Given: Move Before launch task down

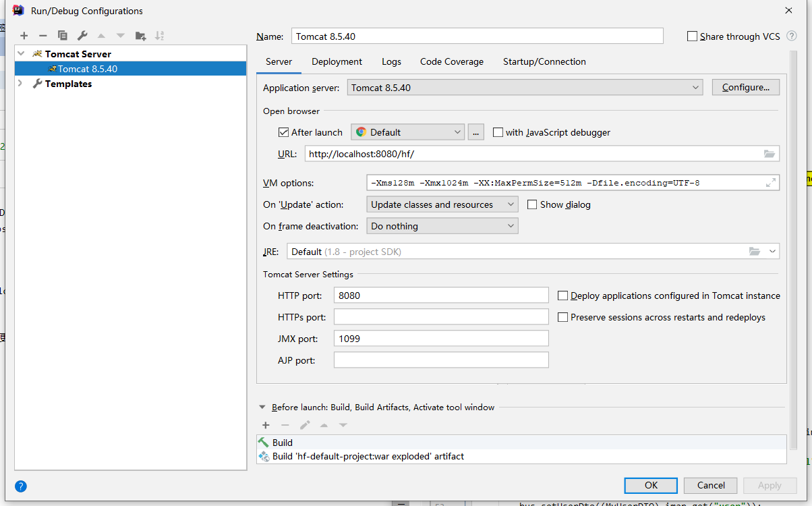Looking at the screenshot, I should click(343, 425).
